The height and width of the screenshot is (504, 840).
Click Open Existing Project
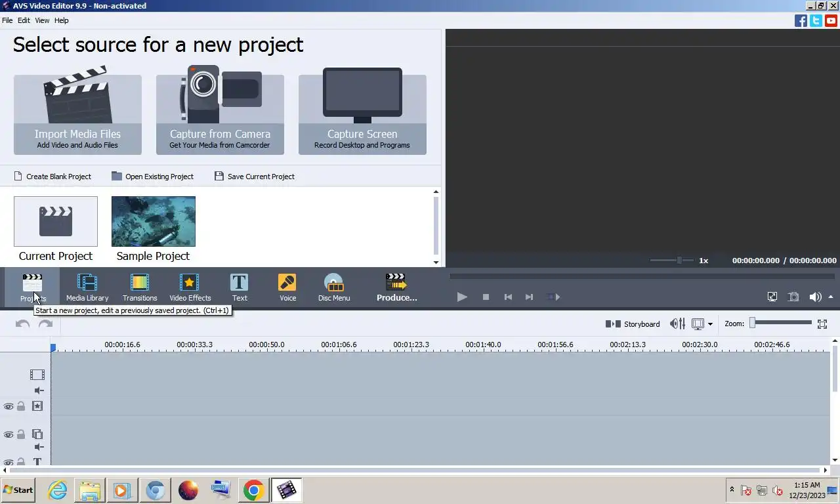point(152,177)
